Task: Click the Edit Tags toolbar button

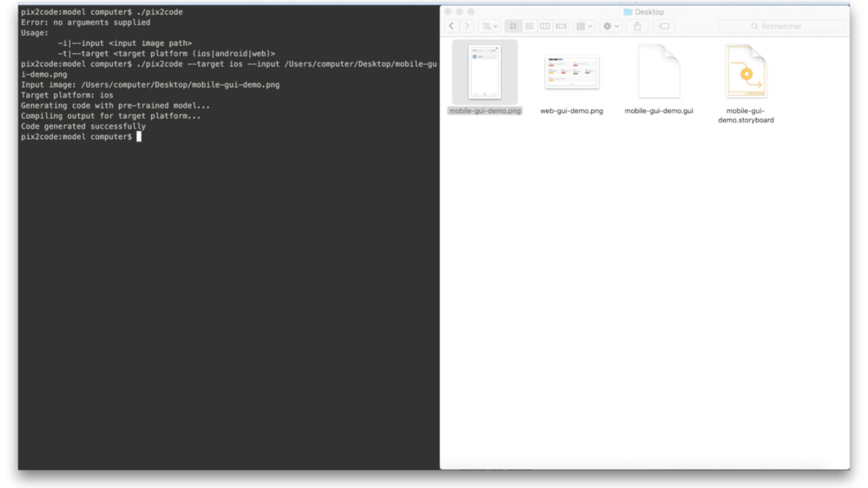Action: pos(664,26)
